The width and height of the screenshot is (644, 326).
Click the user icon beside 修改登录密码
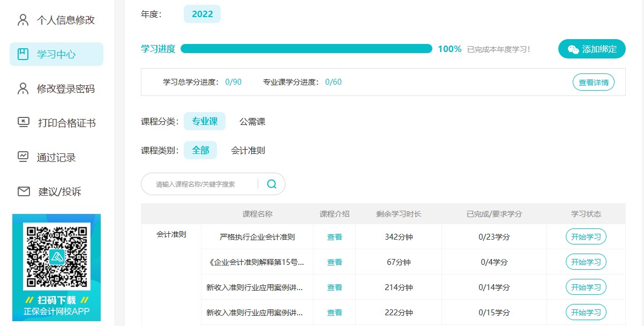click(23, 88)
